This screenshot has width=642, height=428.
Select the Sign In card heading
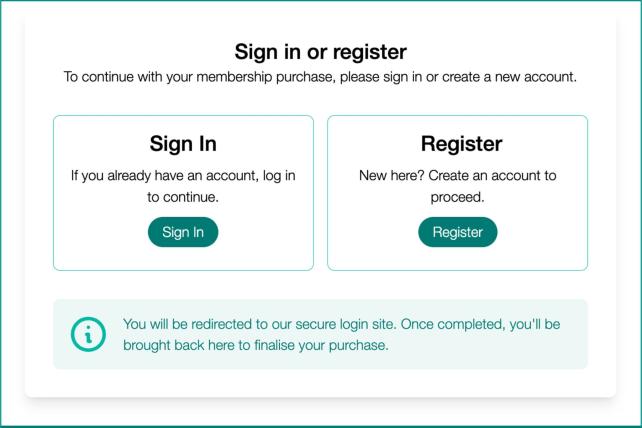[183, 143]
